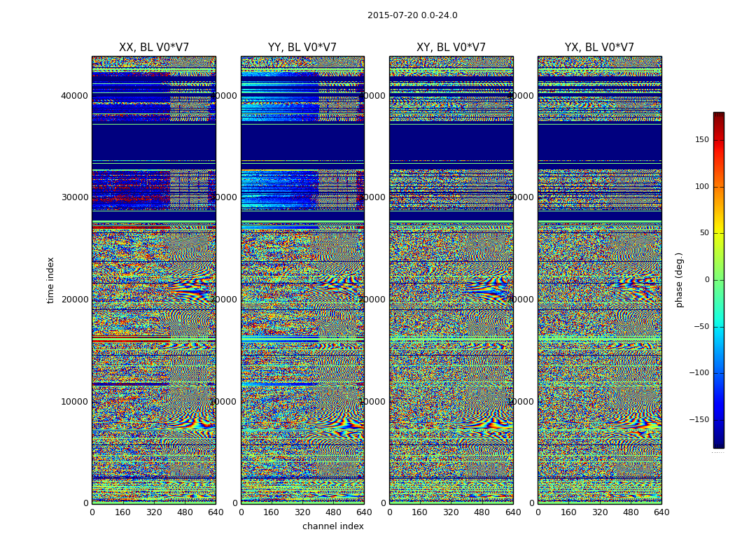Click the '160' x-tick under the YY plot

coord(272,512)
